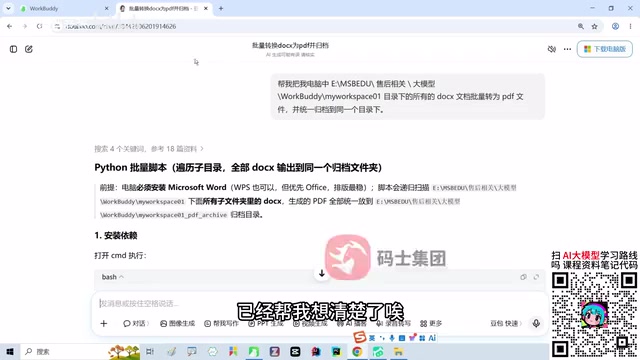Open the PyCharm icon on taskbar
640x360 pixels.
coord(337,351)
